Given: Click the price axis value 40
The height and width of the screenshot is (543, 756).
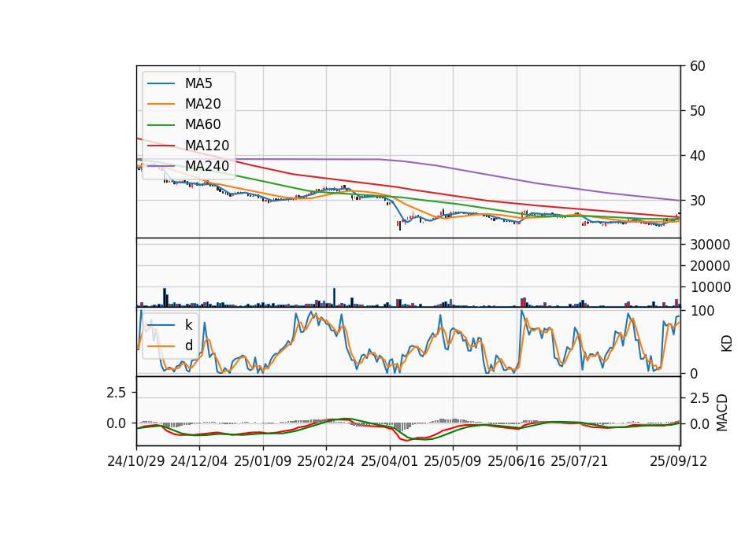Looking at the screenshot, I should 698,156.
